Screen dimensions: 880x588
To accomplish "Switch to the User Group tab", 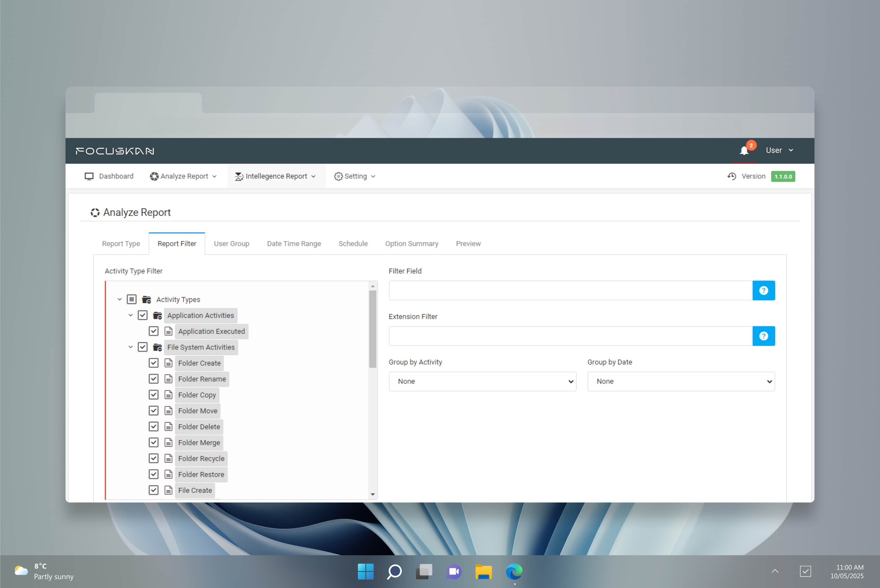I will [231, 244].
